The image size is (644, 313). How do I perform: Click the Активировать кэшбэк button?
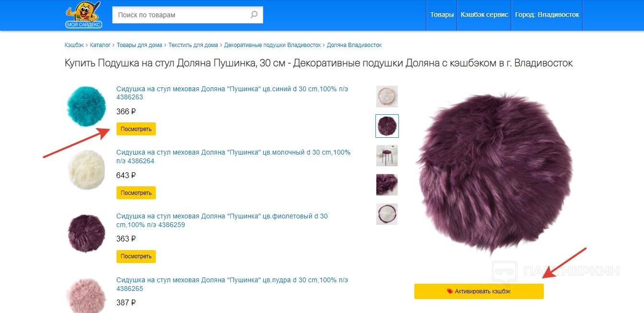coord(479,291)
